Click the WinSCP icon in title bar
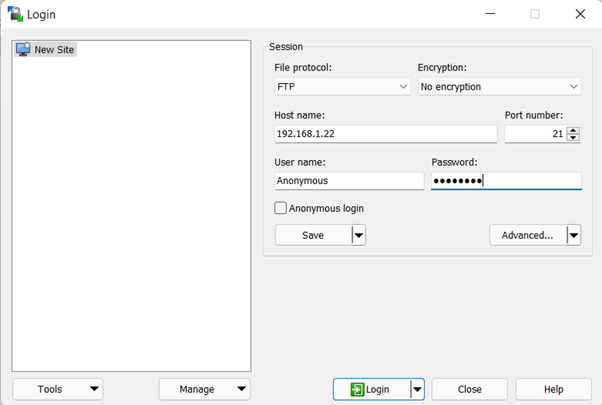 tap(15, 14)
